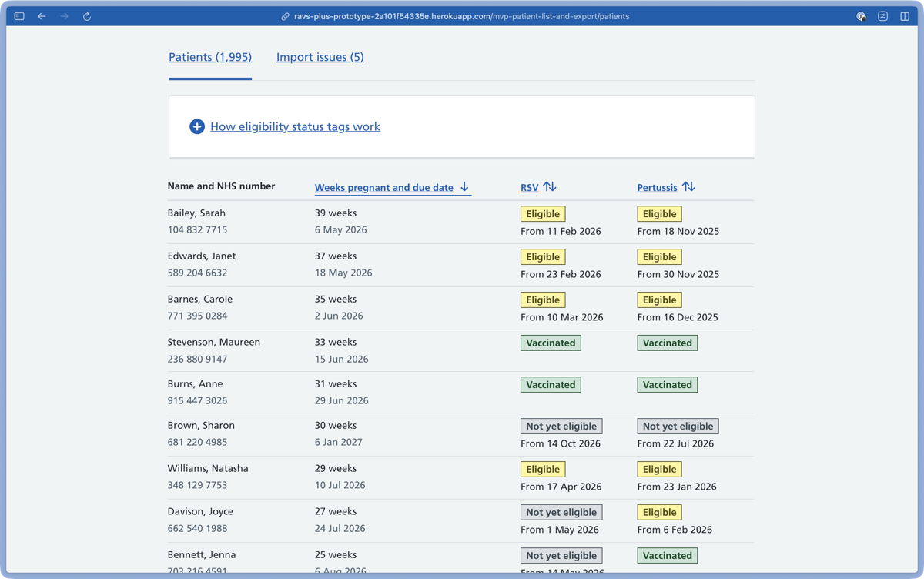
Task: Click due date 6 May 2026
Action: [x=340, y=230]
